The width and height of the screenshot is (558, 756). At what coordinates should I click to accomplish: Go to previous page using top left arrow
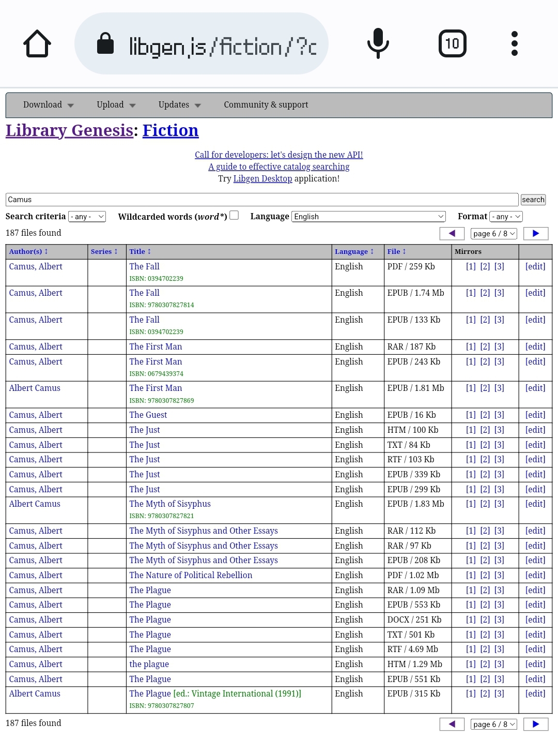point(452,234)
